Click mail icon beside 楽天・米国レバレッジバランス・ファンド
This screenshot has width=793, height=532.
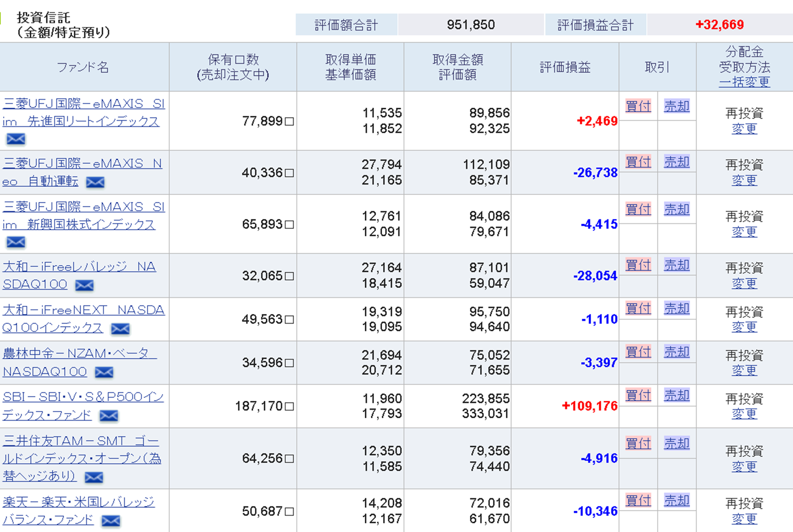pos(111,520)
